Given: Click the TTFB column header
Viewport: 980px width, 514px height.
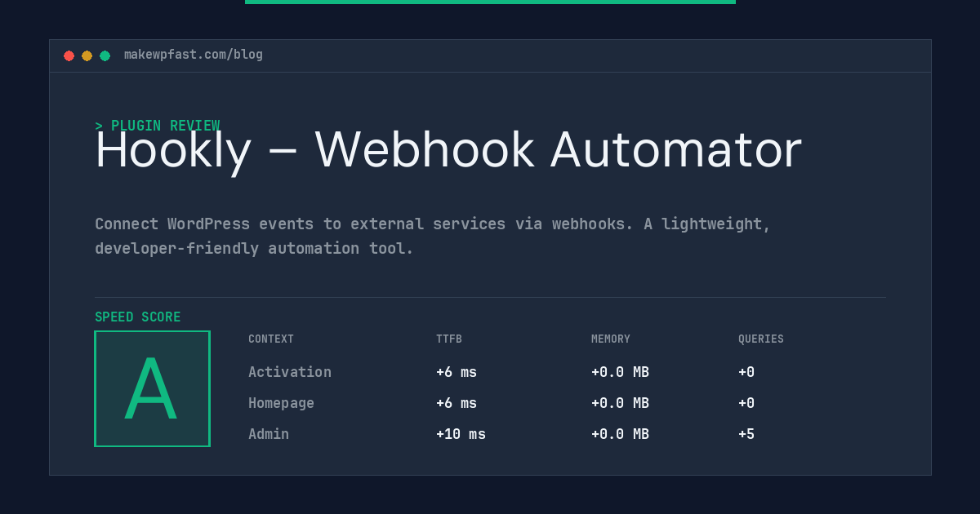Looking at the screenshot, I should pyautogui.click(x=449, y=339).
